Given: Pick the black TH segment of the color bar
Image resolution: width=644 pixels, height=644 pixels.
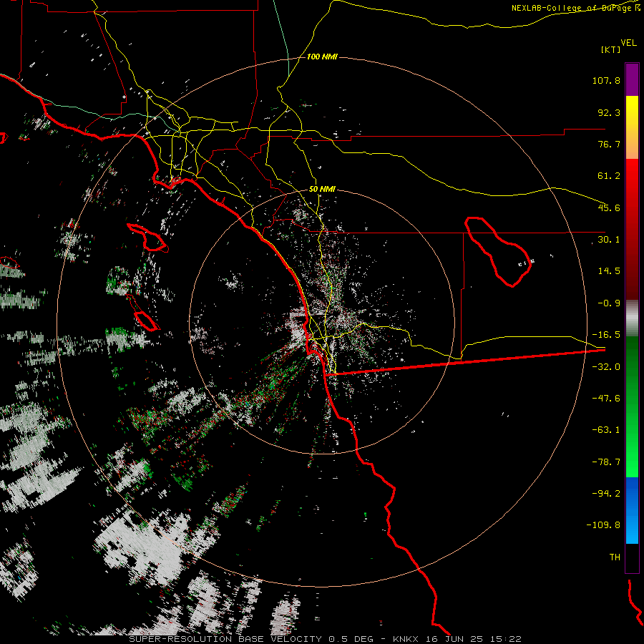Looking at the screenshot, I should [x=632, y=557].
